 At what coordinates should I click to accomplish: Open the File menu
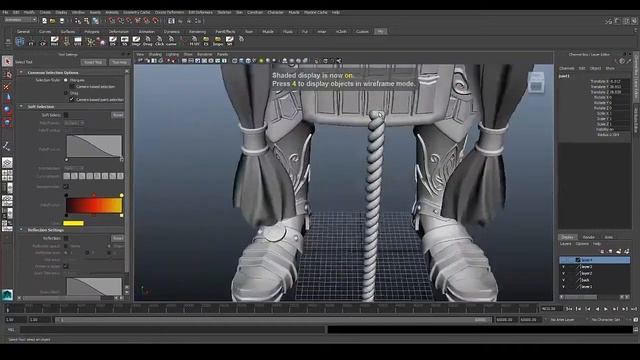click(x=5, y=12)
